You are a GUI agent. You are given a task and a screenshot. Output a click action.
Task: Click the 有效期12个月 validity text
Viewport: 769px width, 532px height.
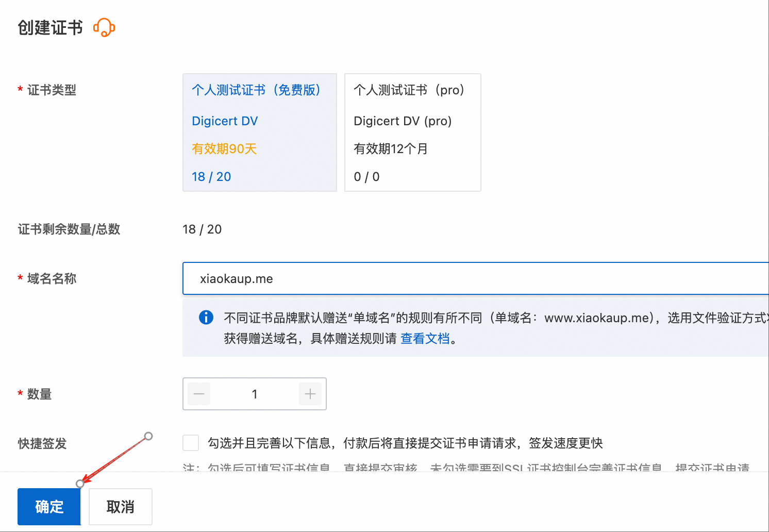(x=391, y=149)
